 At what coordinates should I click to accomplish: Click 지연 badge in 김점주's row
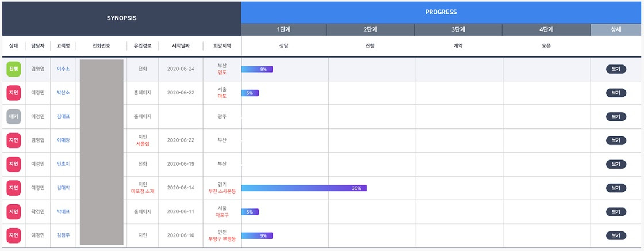pos(14,235)
